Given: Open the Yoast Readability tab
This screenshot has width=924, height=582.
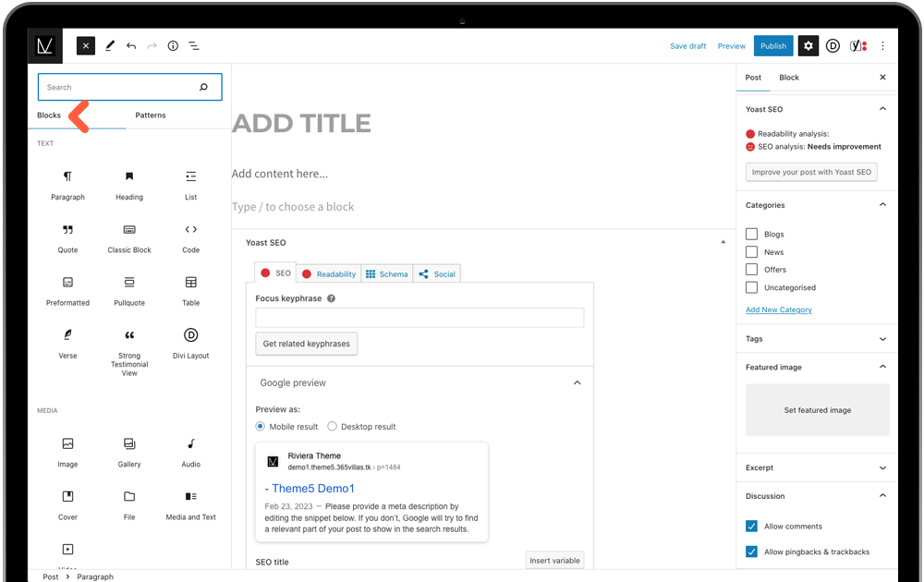Looking at the screenshot, I should click(329, 274).
